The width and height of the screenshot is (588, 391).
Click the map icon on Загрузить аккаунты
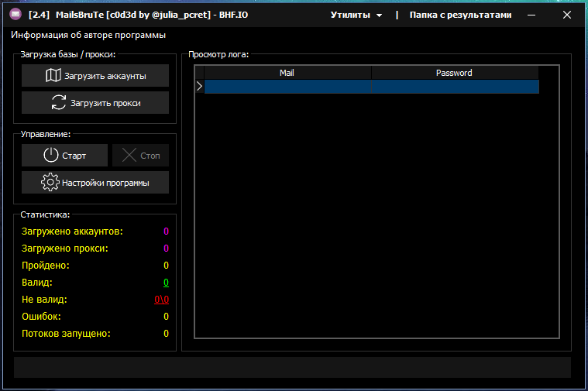53,75
